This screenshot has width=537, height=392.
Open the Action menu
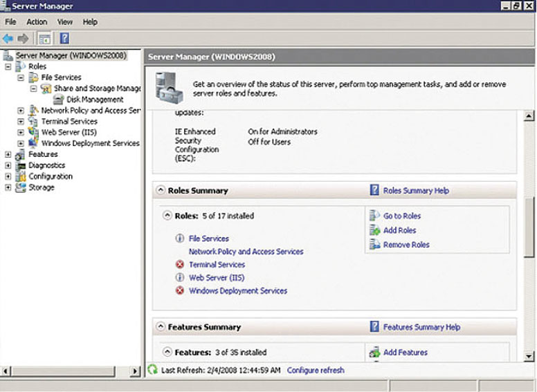37,22
